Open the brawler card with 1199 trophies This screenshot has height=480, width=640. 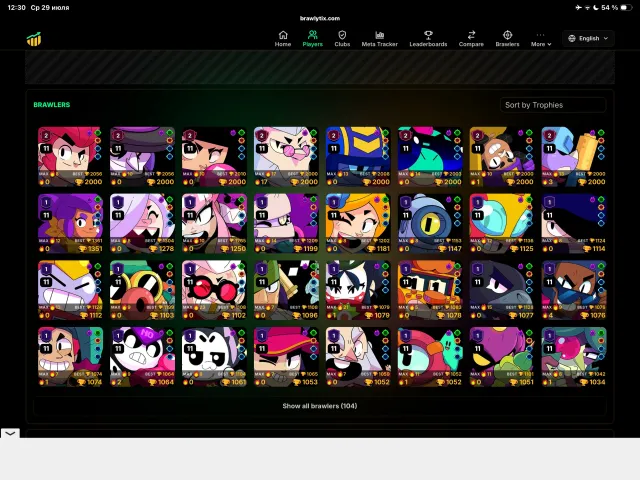click(286, 223)
